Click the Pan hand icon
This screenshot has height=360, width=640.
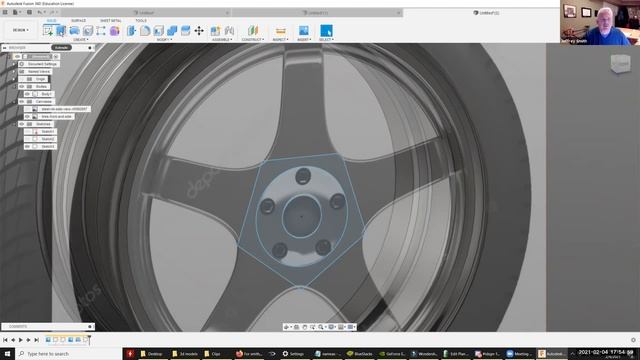304,327
